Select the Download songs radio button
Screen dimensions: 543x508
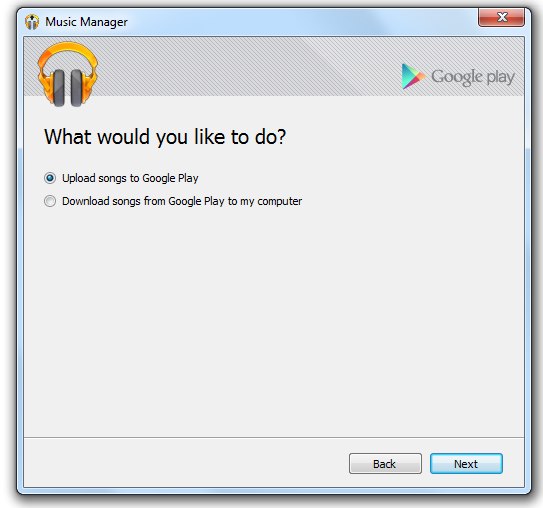pos(50,201)
